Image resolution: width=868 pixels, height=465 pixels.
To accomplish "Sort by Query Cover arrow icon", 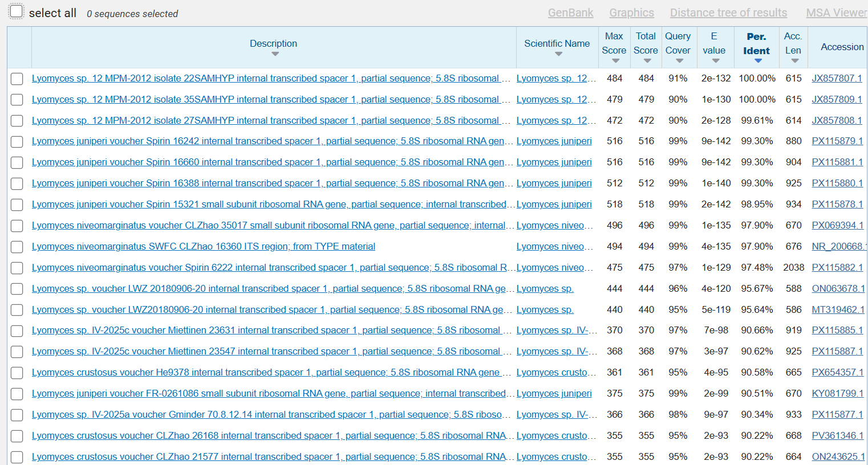I will coord(679,61).
